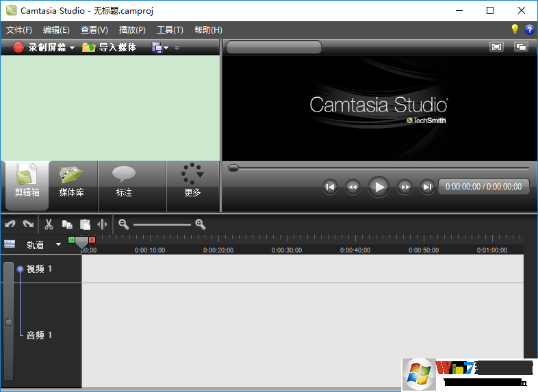Toggle full screen preview mode
The image size is (538, 392).
(496, 47)
